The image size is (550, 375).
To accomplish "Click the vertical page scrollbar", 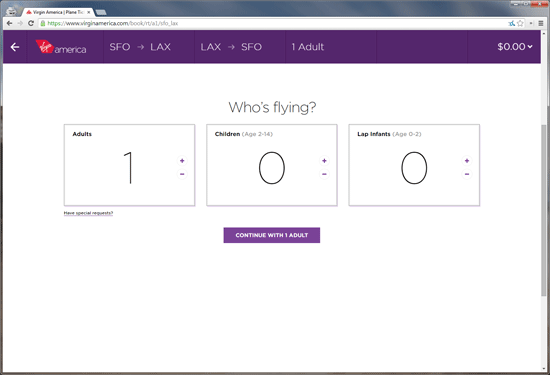I will click(544, 210).
